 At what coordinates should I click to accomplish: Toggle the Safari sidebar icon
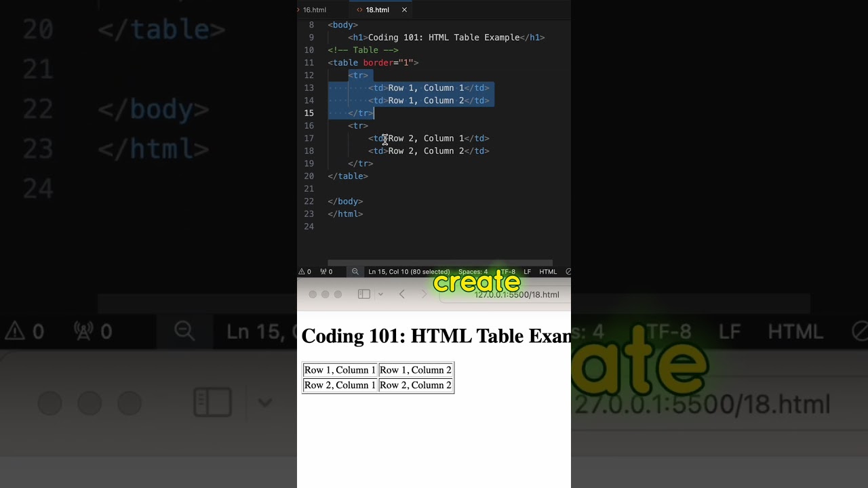pyautogui.click(x=364, y=294)
